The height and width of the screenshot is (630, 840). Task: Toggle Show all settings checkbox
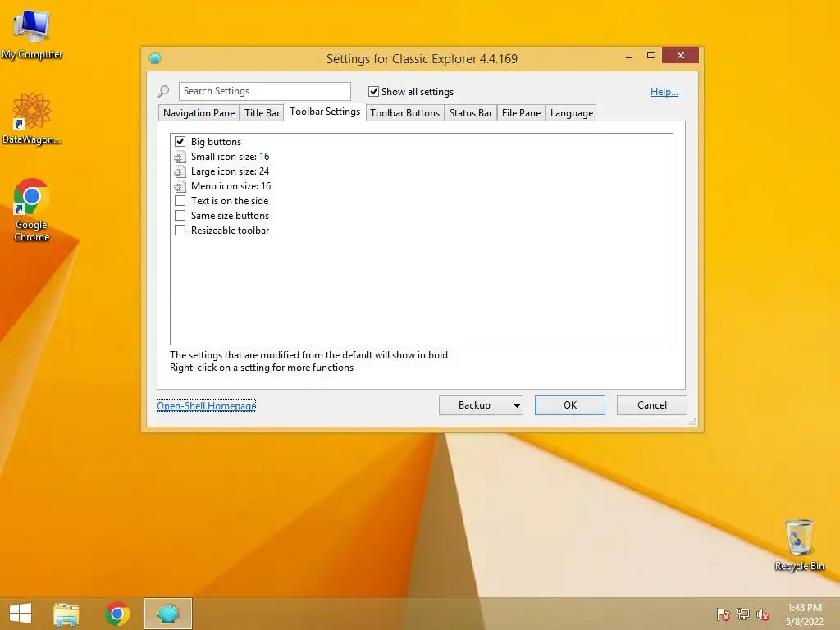373,92
